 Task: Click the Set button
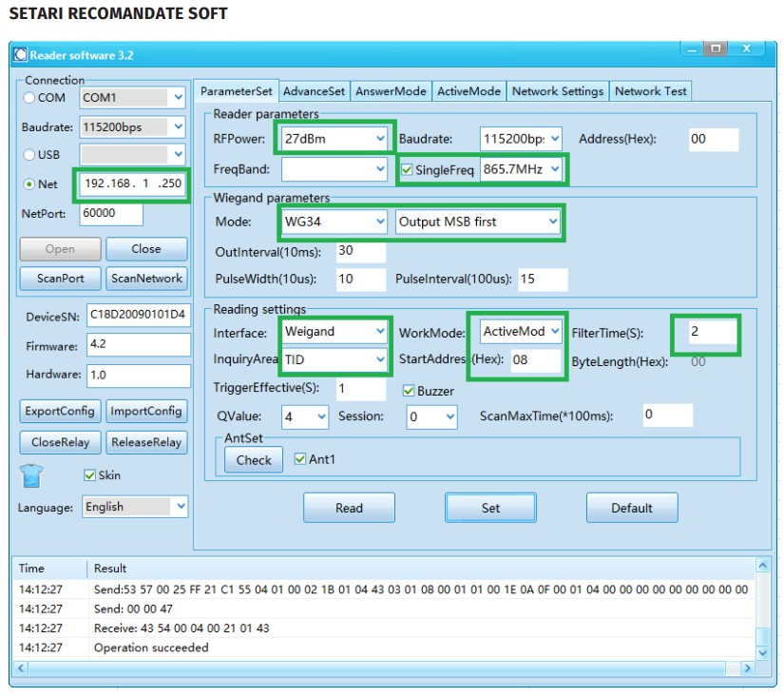point(490,508)
